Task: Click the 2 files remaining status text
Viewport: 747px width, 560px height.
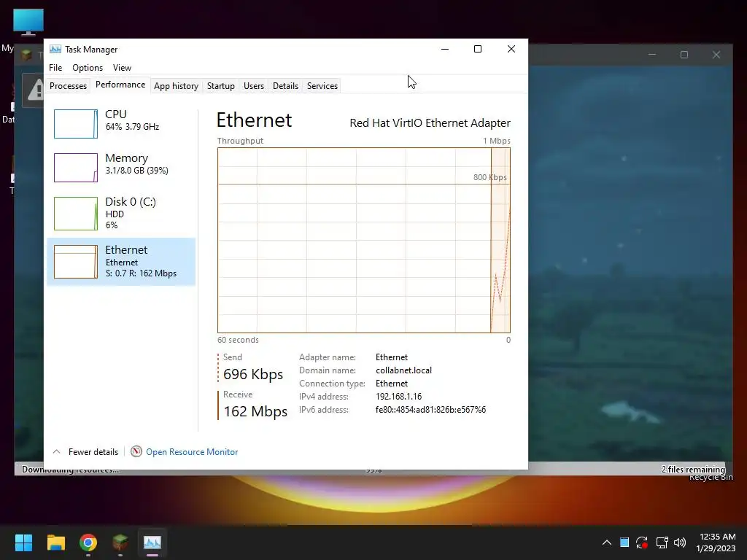Action: [x=693, y=469]
